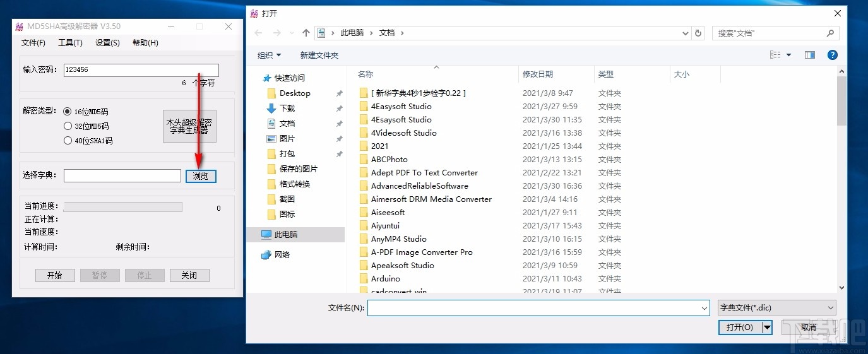
Task: Click the search magnifier icon
Action: point(830,33)
